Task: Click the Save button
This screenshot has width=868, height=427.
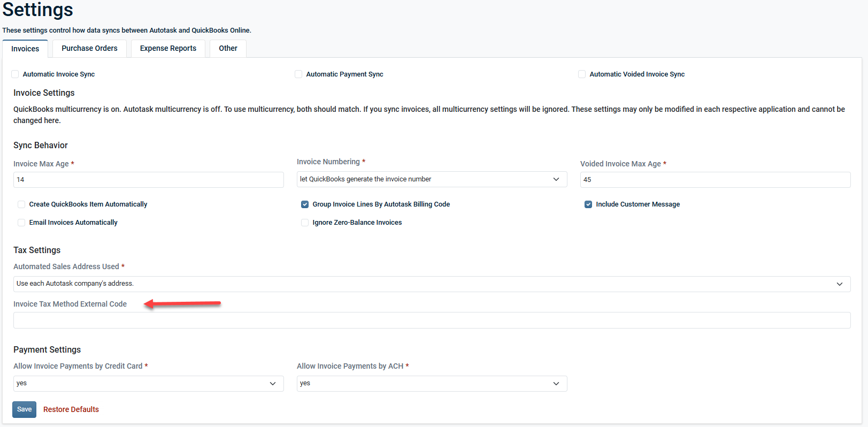Action: 24,409
